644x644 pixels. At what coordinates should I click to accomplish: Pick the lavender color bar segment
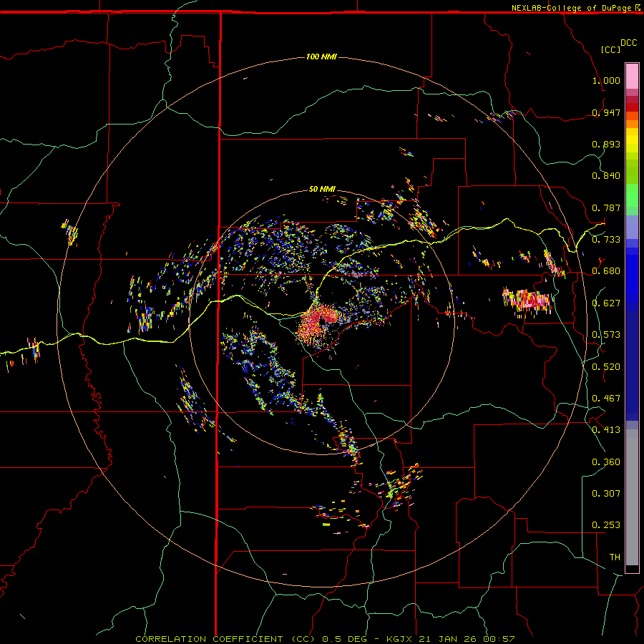pos(632,227)
